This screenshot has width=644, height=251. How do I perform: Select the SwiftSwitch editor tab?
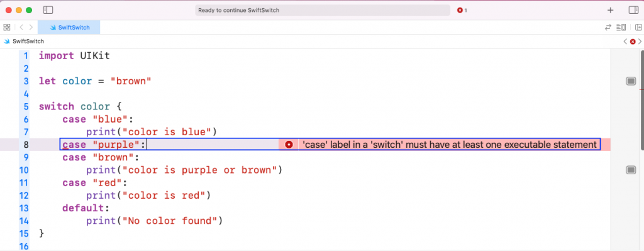coord(69,28)
